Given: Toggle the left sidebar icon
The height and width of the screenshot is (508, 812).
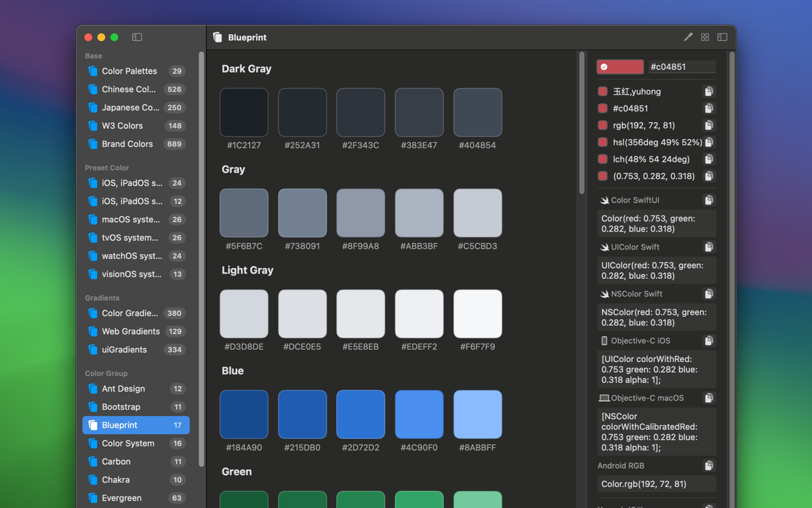Looking at the screenshot, I should (x=137, y=37).
